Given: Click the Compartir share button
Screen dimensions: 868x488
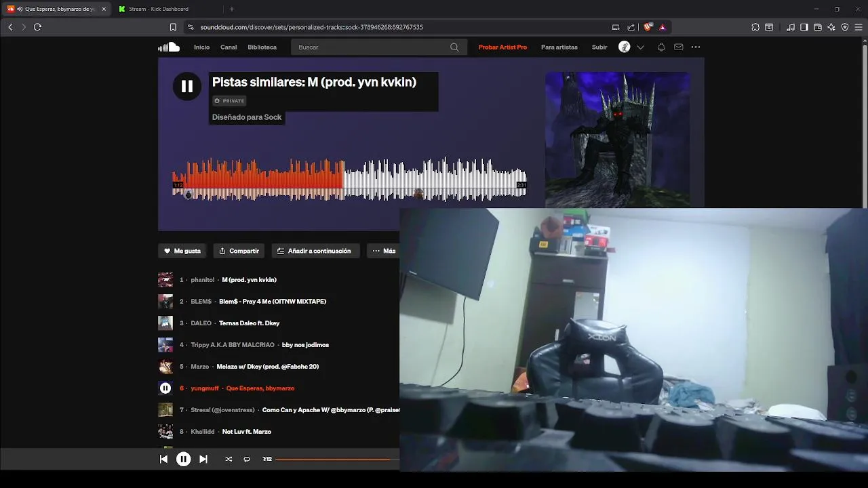Looking at the screenshot, I should pos(239,251).
